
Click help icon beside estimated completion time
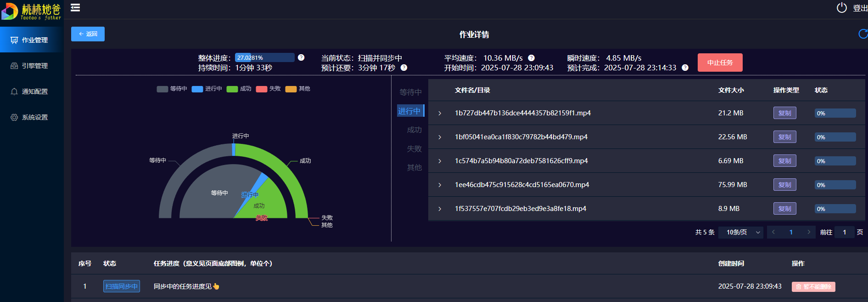click(685, 68)
